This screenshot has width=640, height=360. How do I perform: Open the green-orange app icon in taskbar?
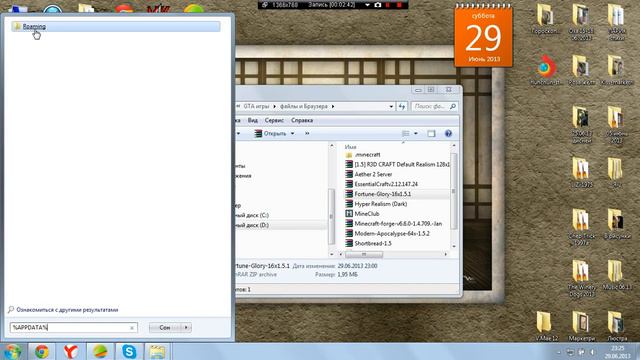tap(100, 351)
